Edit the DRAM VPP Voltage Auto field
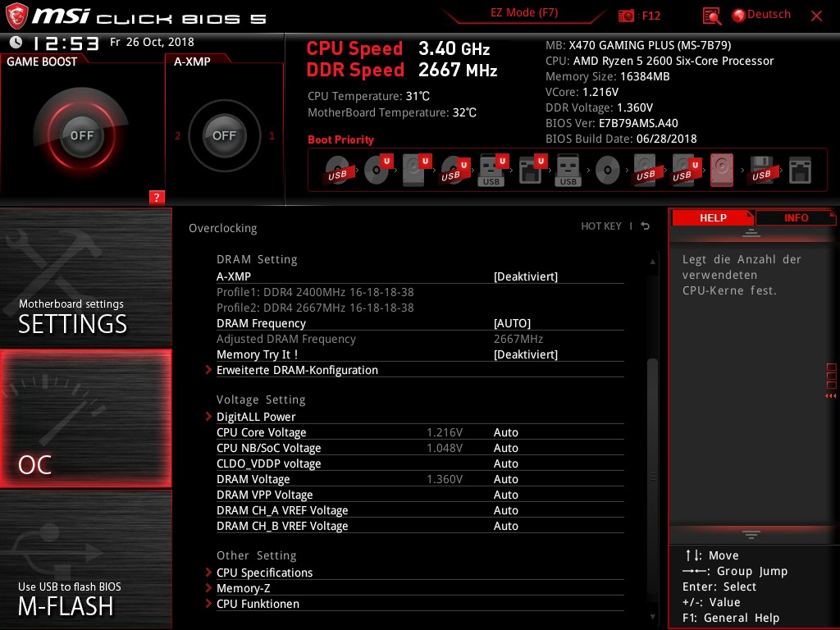Viewport: 840px width, 630px height. (505, 495)
